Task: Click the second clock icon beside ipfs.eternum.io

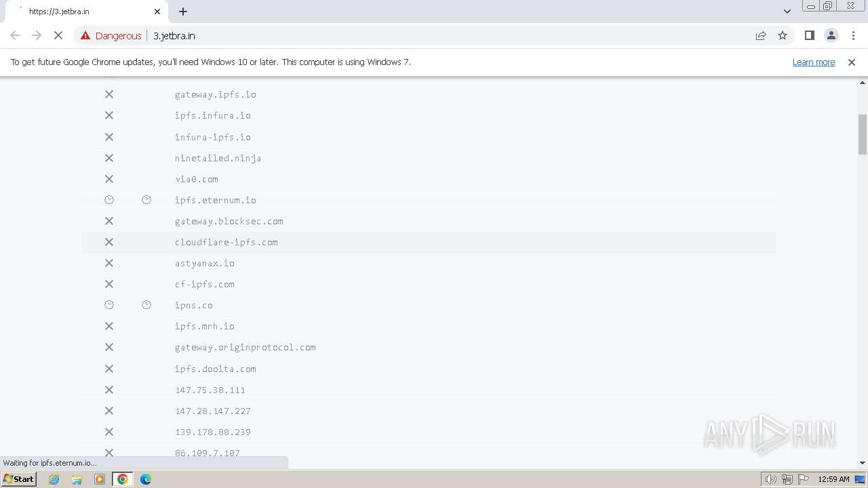Action: click(146, 200)
